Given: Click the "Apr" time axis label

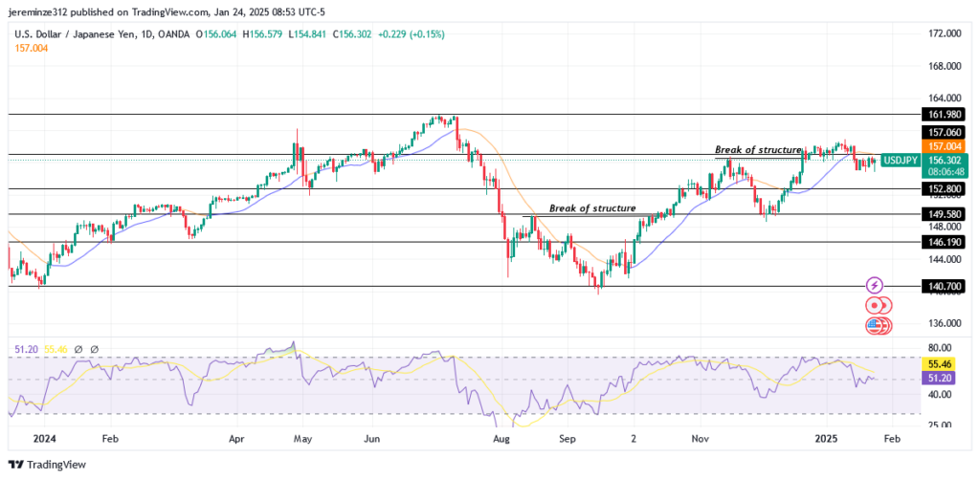Looking at the screenshot, I should [x=237, y=439].
